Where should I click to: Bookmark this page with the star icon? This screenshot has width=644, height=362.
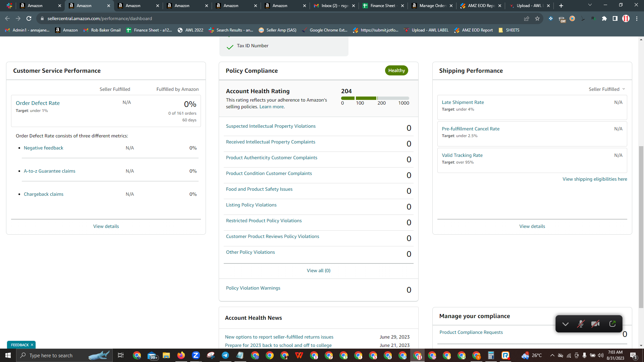(x=537, y=18)
